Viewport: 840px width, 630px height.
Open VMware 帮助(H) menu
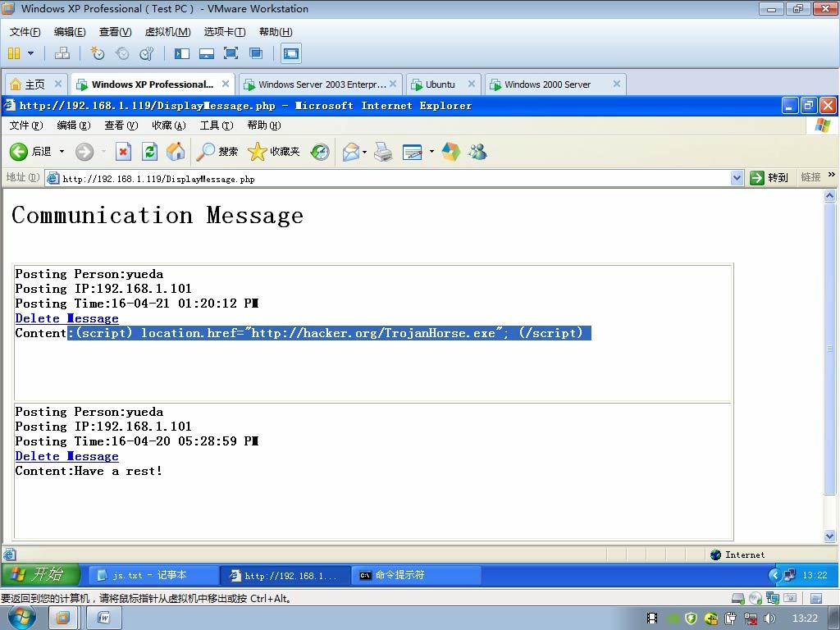[x=276, y=32]
